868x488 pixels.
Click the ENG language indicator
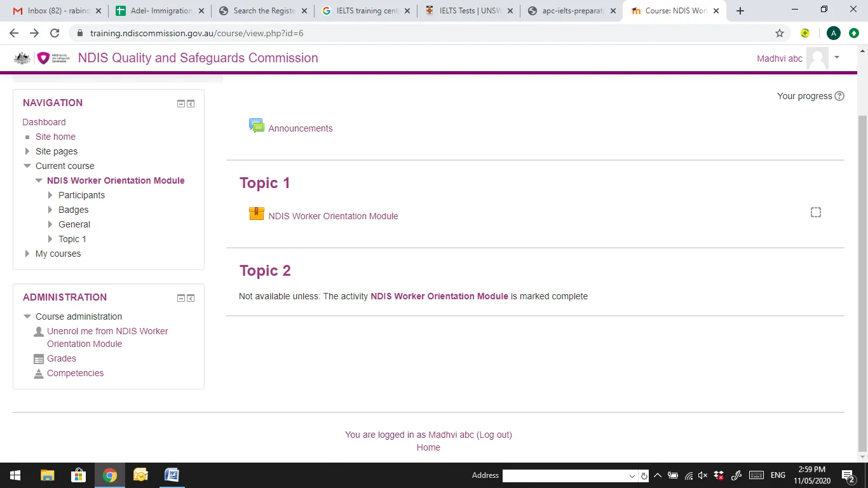(x=778, y=475)
